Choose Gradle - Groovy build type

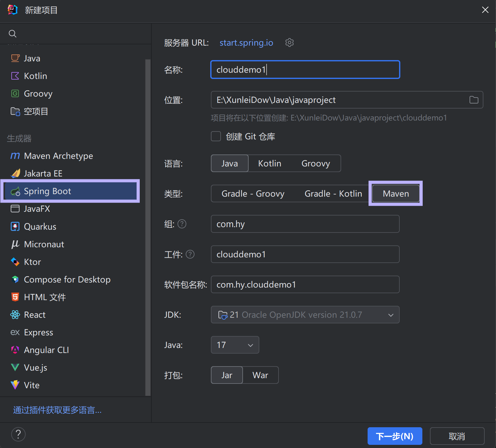253,193
